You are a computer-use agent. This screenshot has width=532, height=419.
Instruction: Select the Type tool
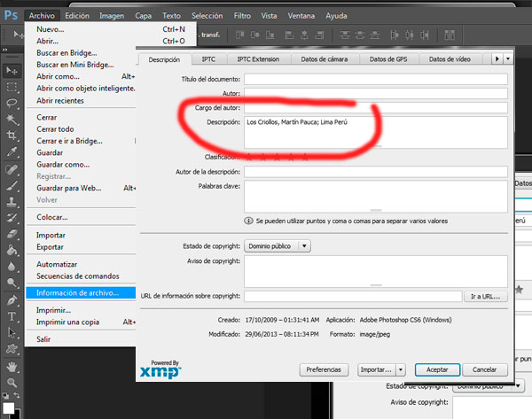point(12,316)
